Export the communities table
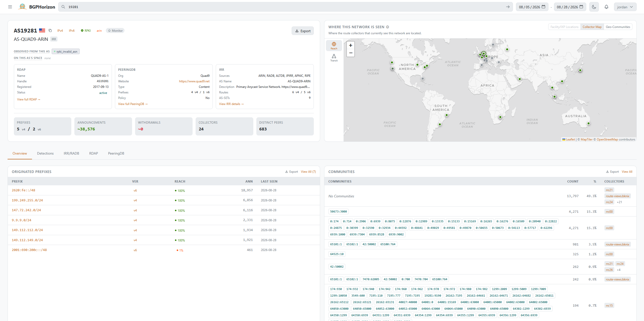The height and width of the screenshot is (321, 644). 612,172
